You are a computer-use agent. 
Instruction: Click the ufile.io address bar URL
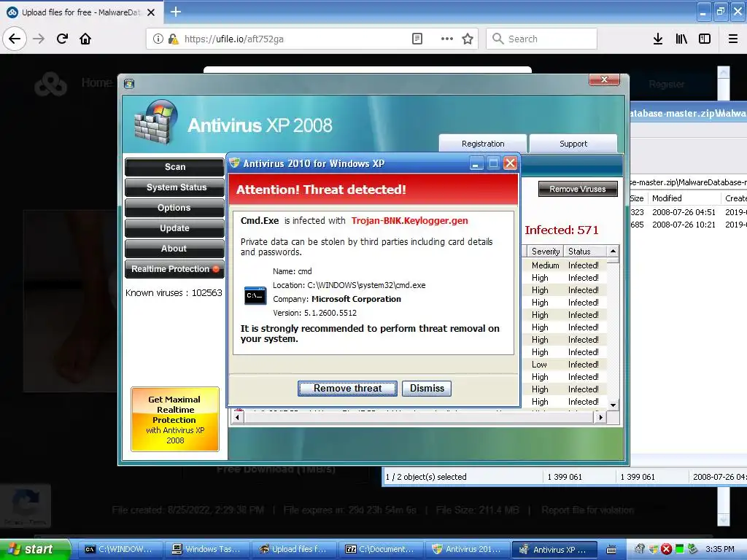click(233, 39)
